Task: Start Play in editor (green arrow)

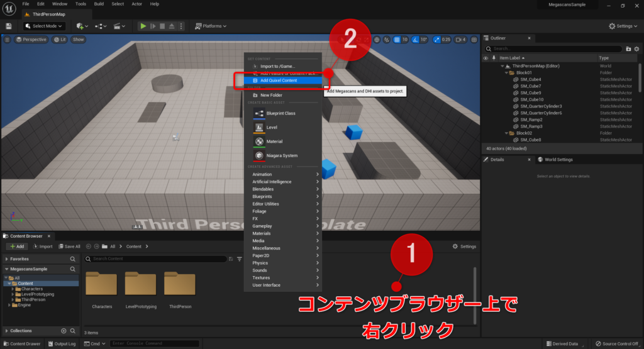Action: pyautogui.click(x=143, y=26)
